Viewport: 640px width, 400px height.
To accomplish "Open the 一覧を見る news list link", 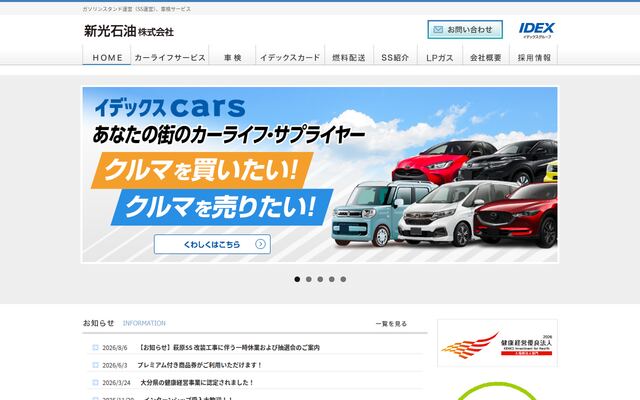I will [x=391, y=324].
